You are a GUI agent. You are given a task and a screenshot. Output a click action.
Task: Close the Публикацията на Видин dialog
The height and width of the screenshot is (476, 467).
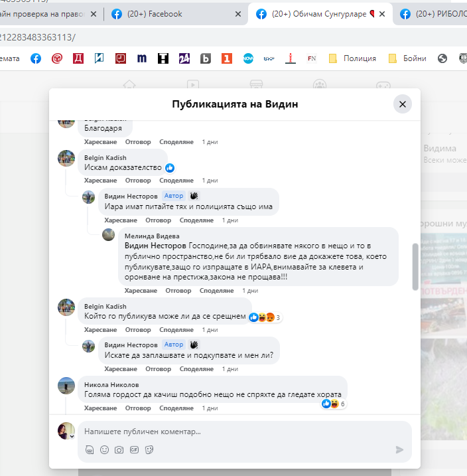pyautogui.click(x=402, y=104)
